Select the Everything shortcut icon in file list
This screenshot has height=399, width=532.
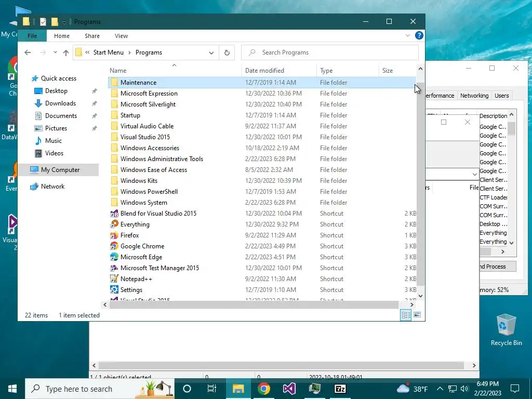tap(114, 224)
